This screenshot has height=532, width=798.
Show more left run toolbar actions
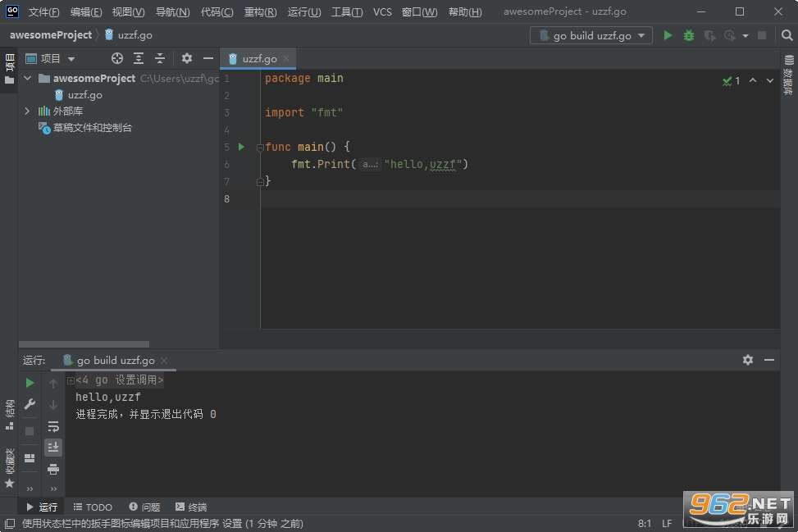30,489
